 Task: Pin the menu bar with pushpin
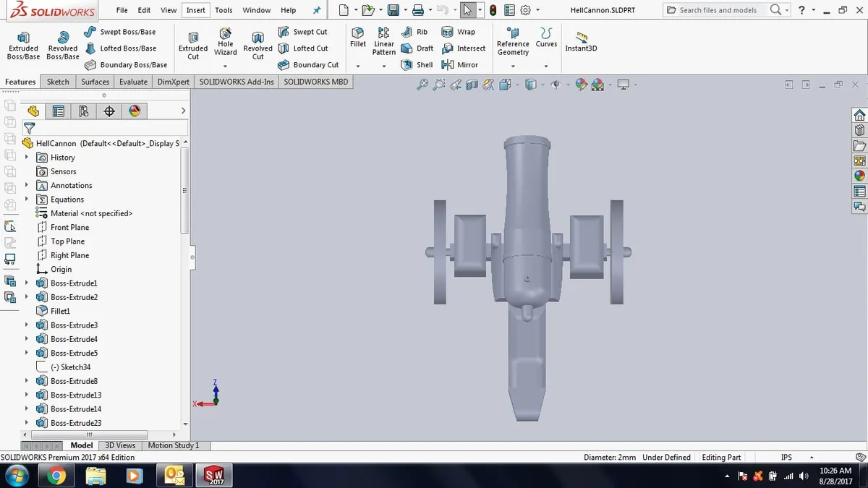(x=316, y=10)
